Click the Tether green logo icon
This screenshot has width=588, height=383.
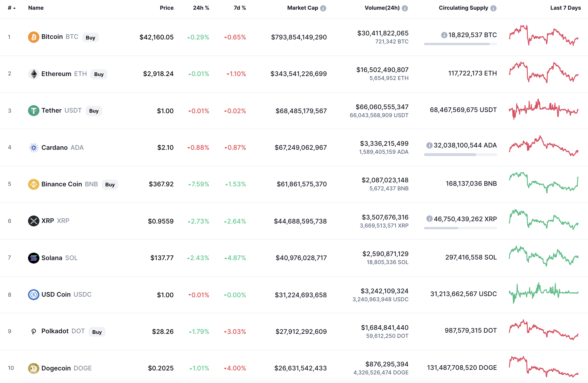(33, 111)
